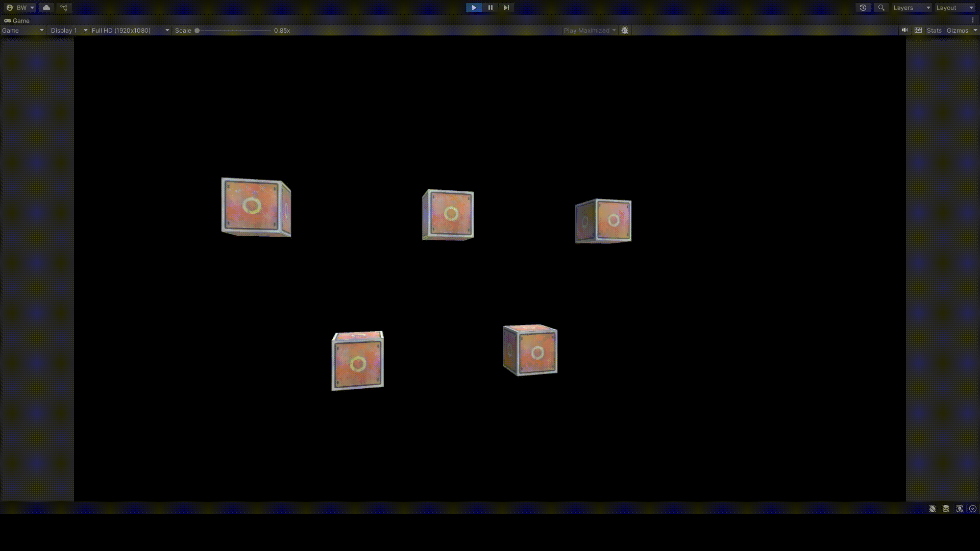Viewport: 980px width, 551px height.
Task: Click the cache server status icon
Action: 946,509
